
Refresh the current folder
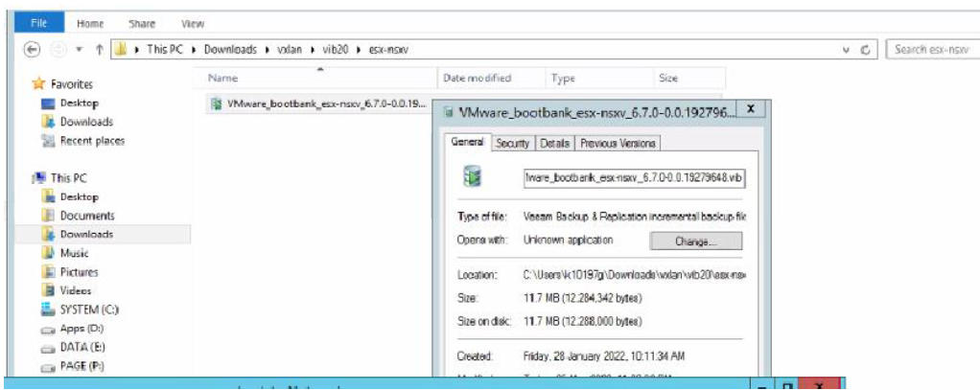(866, 50)
